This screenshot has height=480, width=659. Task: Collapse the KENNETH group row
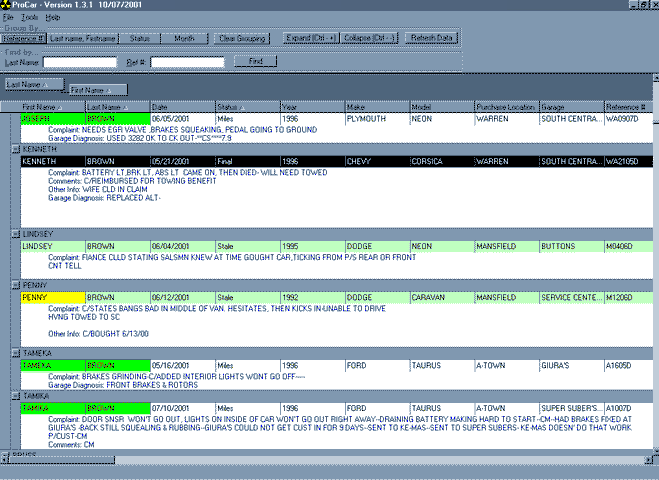click(x=14, y=148)
